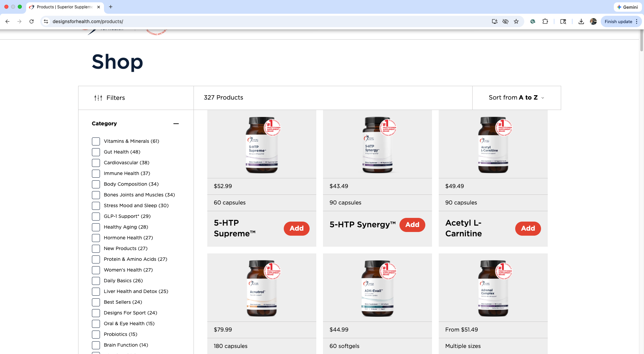The width and height of the screenshot is (644, 354).
Task: Check the Designs For Sport filter
Action: point(96,313)
